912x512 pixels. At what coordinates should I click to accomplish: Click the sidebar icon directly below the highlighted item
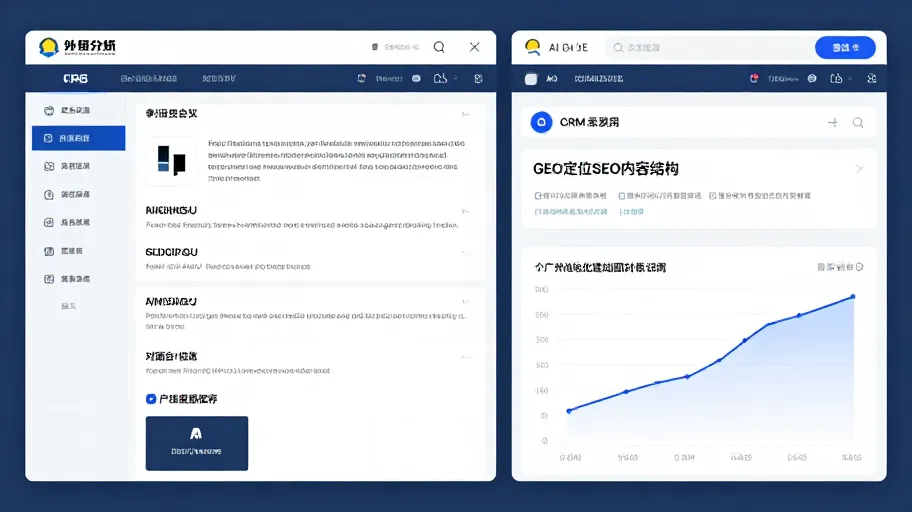click(49, 166)
